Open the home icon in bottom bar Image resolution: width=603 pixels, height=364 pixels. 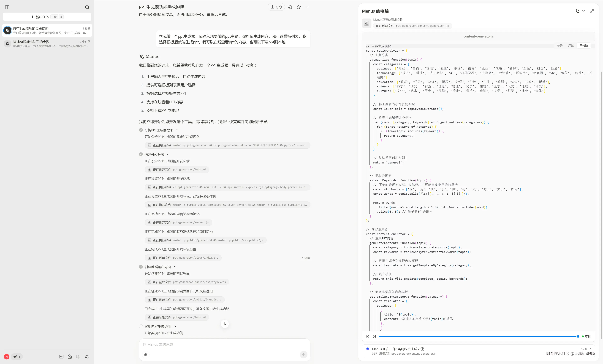tap(70, 356)
